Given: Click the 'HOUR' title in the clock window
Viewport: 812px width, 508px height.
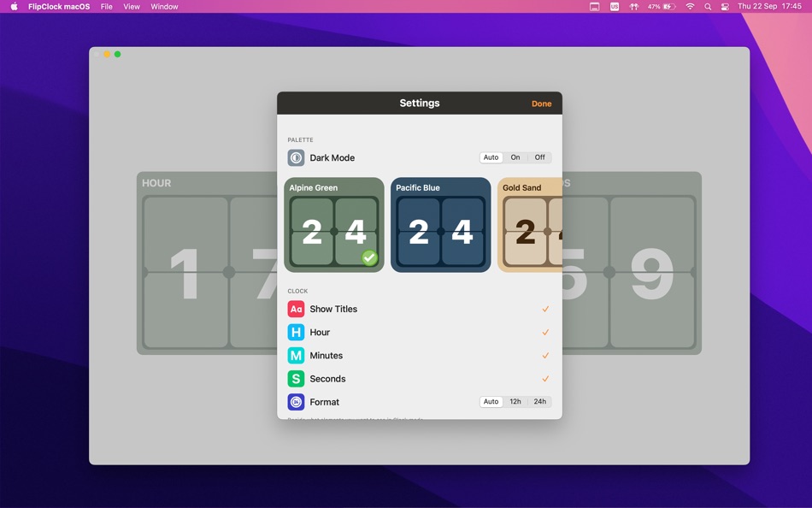Looking at the screenshot, I should point(156,183).
